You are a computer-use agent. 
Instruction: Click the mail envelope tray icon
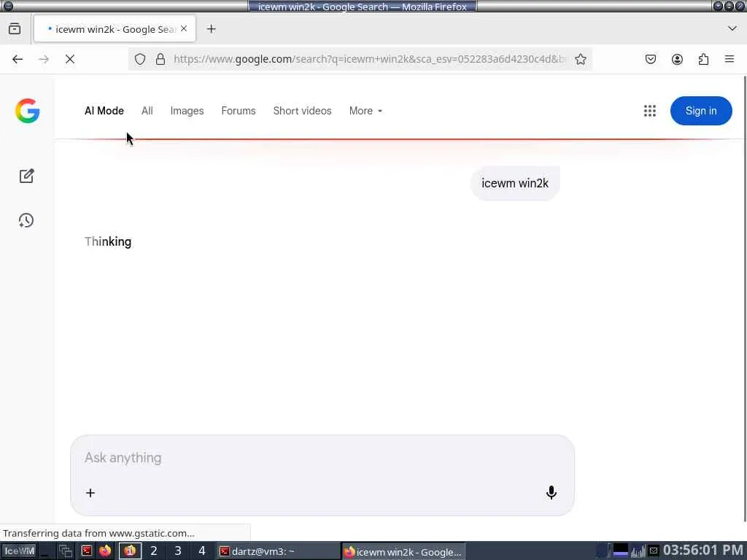coord(653,551)
